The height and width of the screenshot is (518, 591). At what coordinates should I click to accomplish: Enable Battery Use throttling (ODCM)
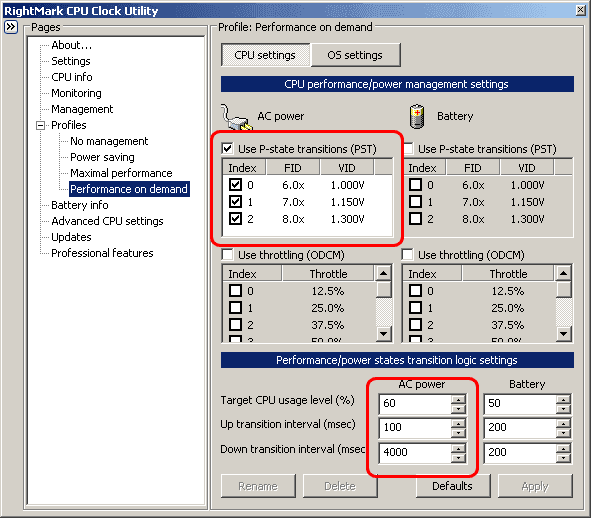coord(407,254)
